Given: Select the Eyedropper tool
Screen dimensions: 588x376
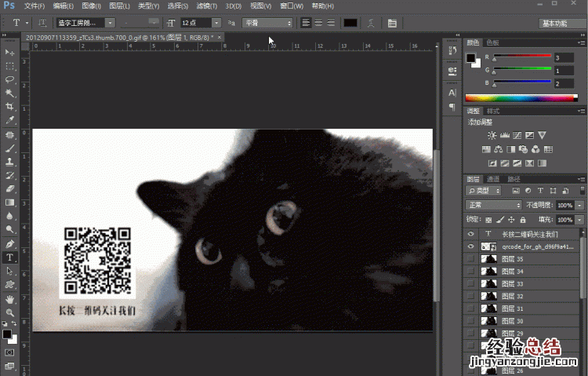Looking at the screenshot, I should pos(10,120).
